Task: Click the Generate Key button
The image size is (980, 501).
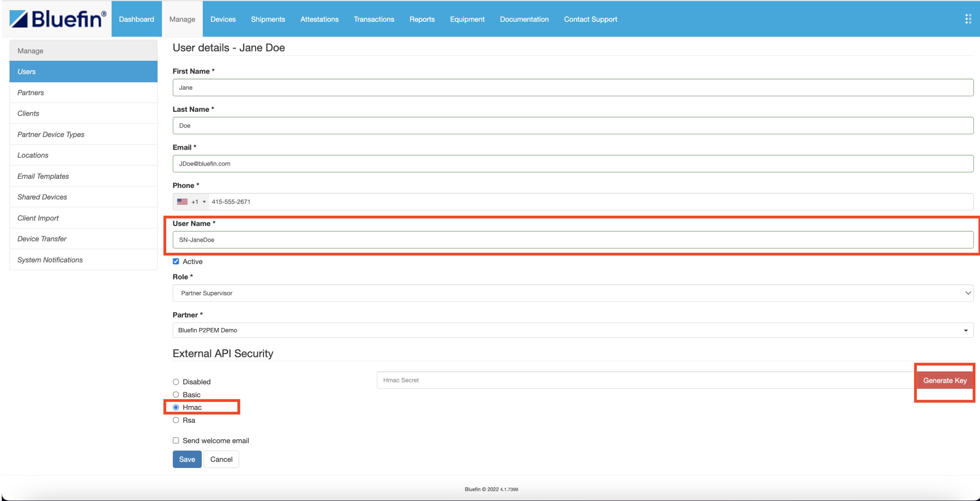Action: (x=945, y=380)
